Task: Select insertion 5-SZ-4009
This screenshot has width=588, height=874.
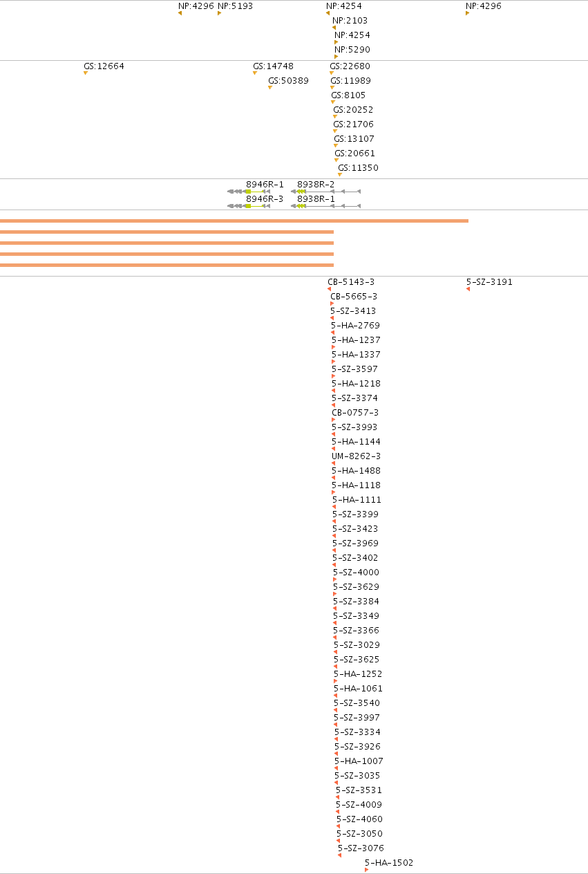Action: click(x=359, y=806)
